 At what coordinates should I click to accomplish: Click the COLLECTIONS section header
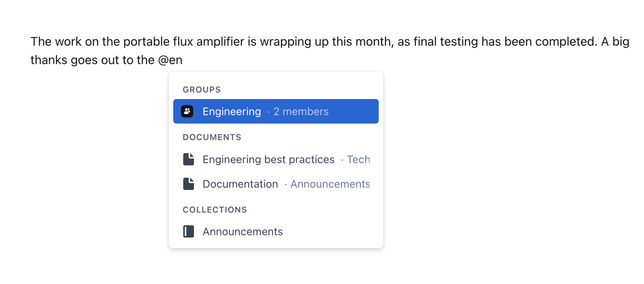215,210
